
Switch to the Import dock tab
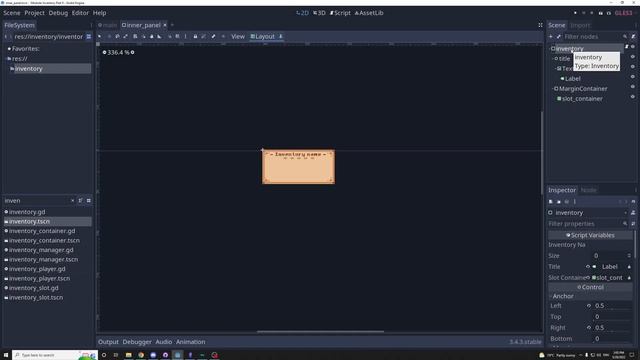tap(580, 25)
